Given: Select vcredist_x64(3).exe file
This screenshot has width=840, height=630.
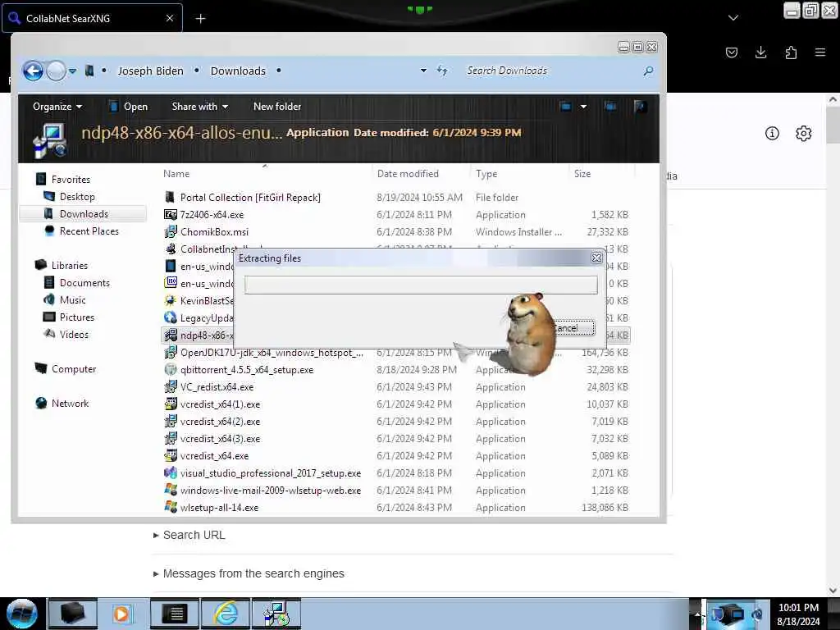Looking at the screenshot, I should [x=220, y=438].
